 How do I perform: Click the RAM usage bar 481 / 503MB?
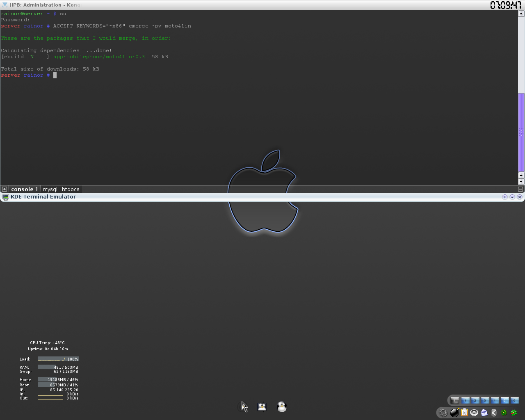coord(58,367)
